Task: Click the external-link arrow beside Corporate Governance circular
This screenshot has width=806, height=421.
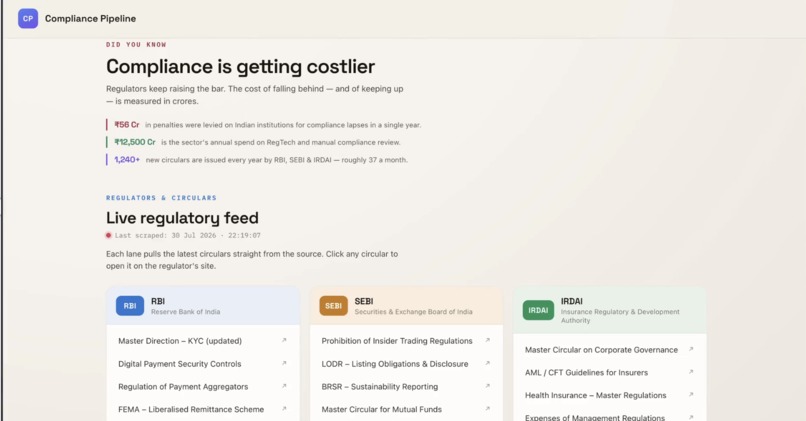Action: pyautogui.click(x=691, y=349)
